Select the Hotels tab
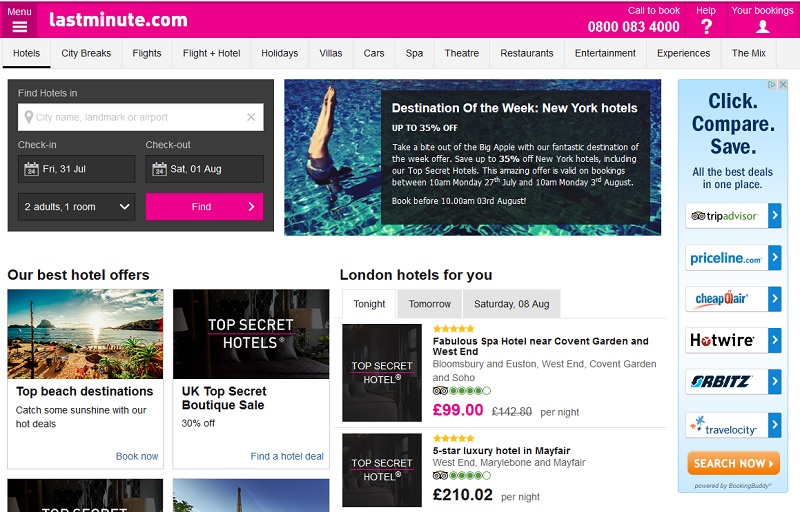 coord(27,54)
